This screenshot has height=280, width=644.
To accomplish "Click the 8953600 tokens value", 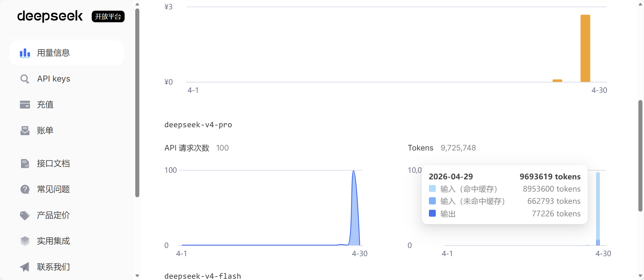I will [x=552, y=189].
